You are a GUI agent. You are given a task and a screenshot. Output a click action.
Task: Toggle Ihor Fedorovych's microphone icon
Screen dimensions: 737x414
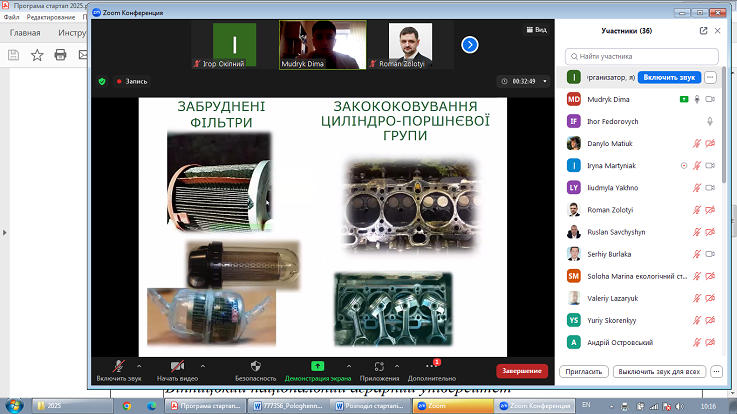(709, 121)
